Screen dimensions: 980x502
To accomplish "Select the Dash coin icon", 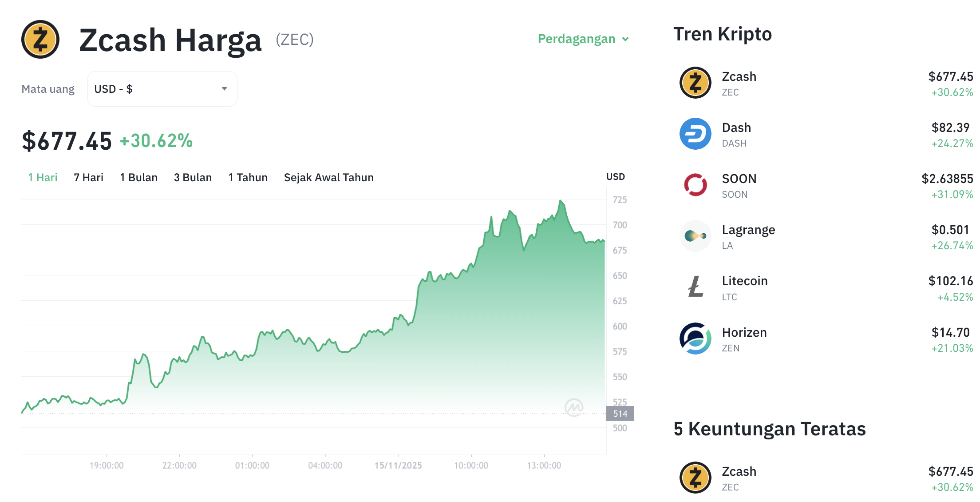I will (x=695, y=134).
